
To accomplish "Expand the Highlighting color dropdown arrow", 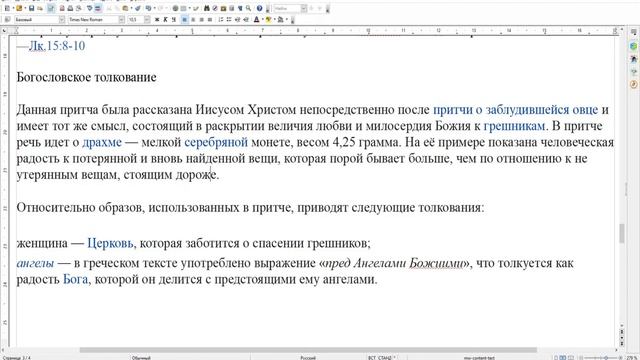I will tap(274, 20).
